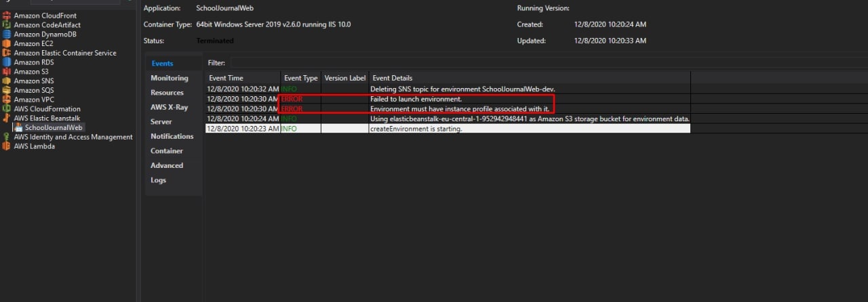This screenshot has height=302, width=868.
Task: Click the Container Type value text
Action: (x=273, y=24)
